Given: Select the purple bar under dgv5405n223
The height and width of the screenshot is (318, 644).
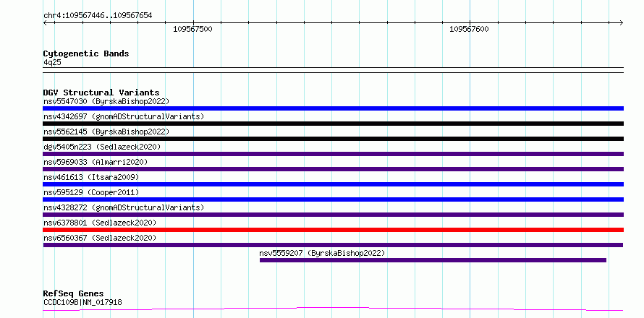Looking at the screenshot, I should [x=333, y=154].
